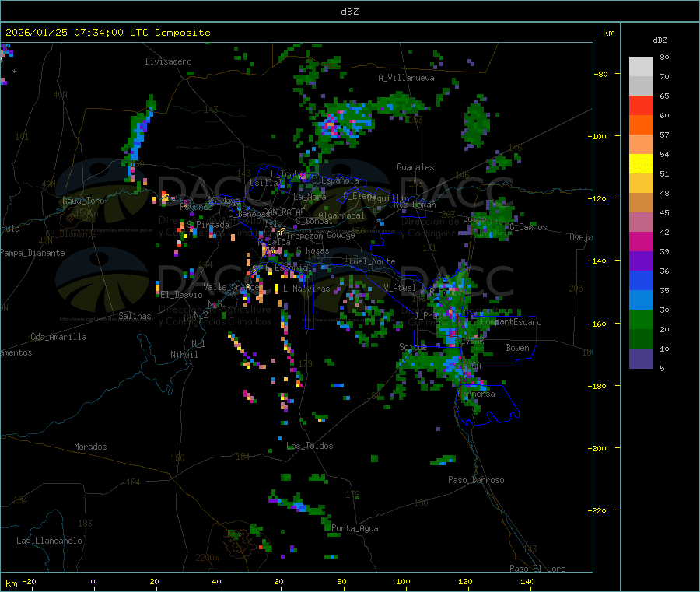Screen dimensions: 700x592
Task: Click the 'Bowen' map label
Action: [x=517, y=348]
